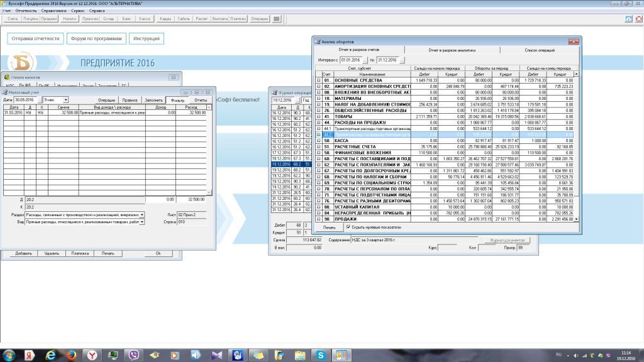Tick the checkbox for account 50 Касса
Viewport: 644px width, 362px height.
(318, 140)
